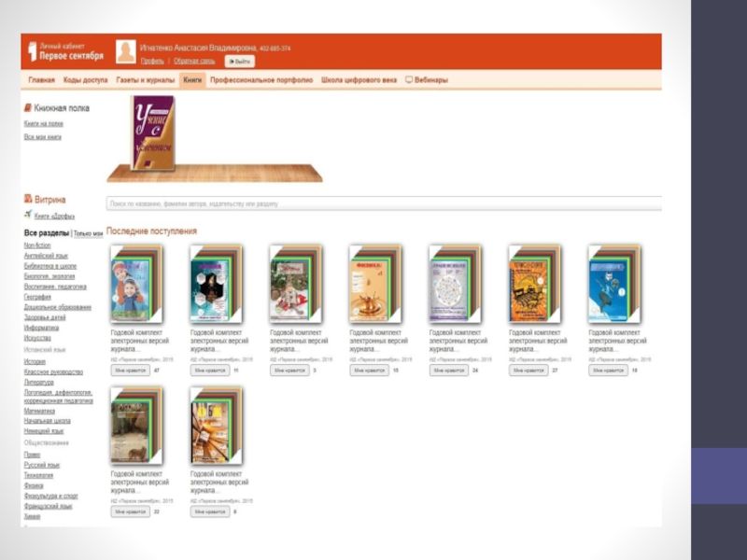Screen dimensions: 747x560
Task: Open the user avatar profile picture
Action: (126, 51)
